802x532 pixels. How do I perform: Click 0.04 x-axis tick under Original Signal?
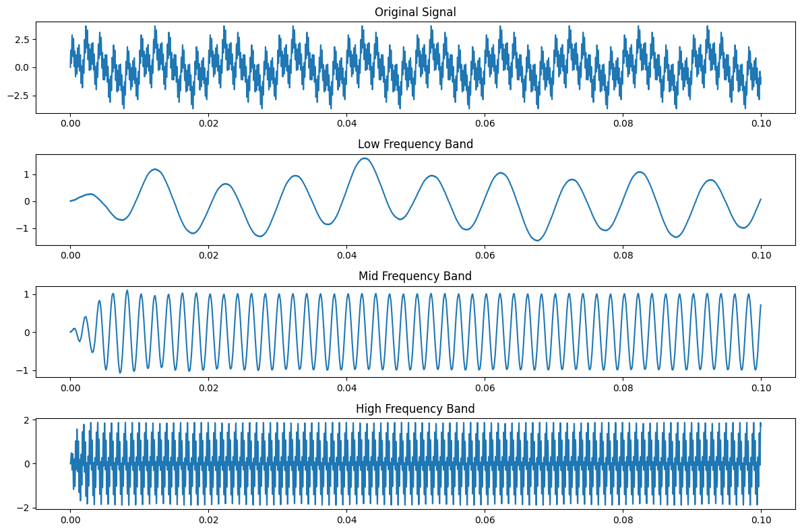tap(346, 124)
